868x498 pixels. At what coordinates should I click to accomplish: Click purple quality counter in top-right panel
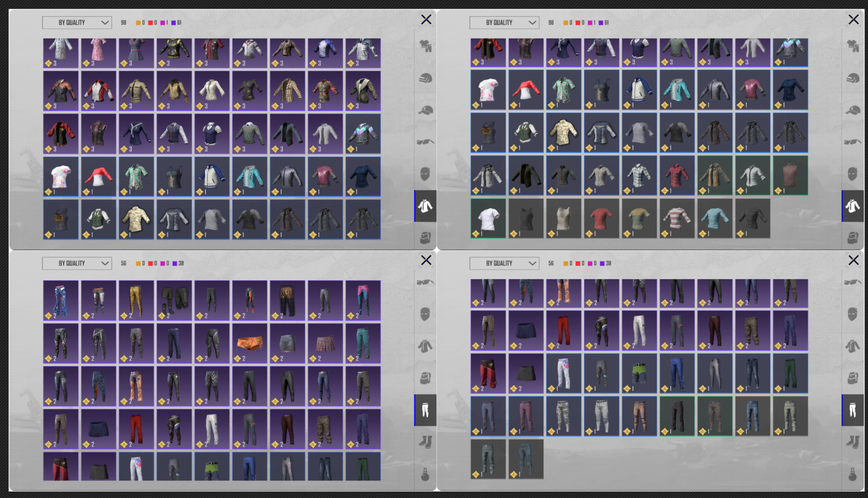tap(604, 23)
